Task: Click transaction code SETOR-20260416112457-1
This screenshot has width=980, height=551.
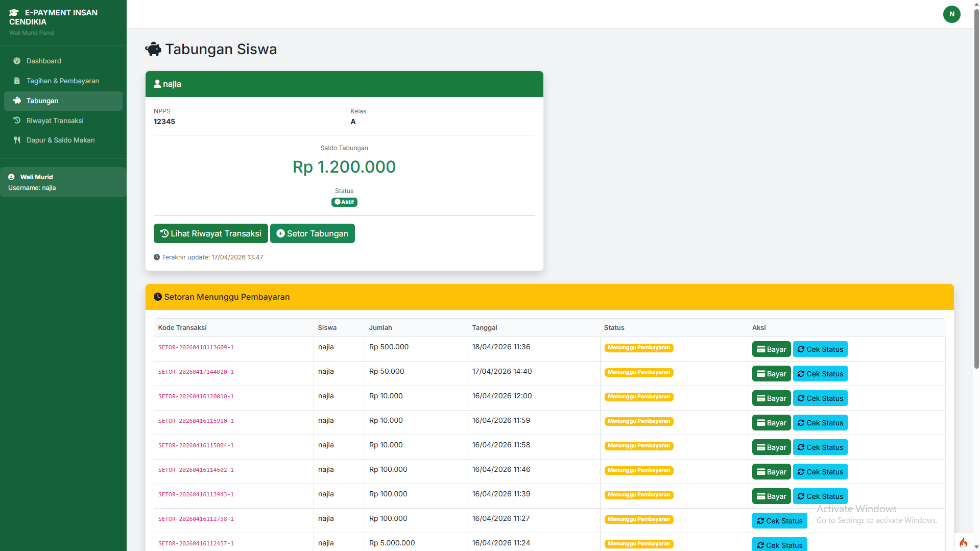Action: (196, 543)
